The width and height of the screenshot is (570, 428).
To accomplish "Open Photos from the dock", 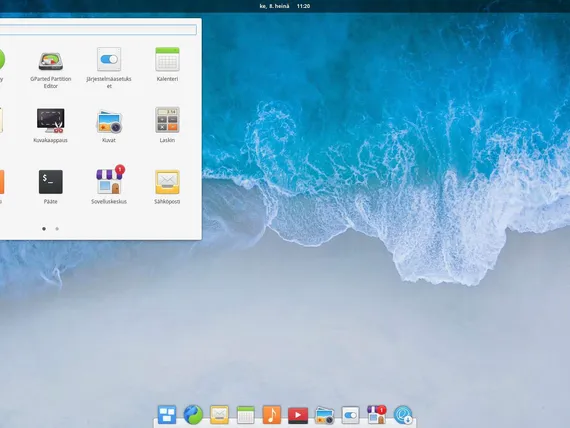I will coord(324,415).
